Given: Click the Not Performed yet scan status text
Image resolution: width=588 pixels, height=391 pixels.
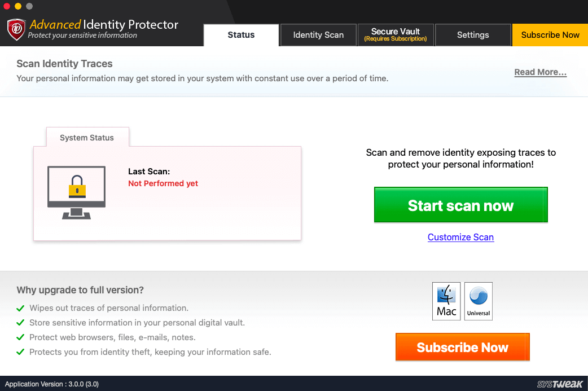Looking at the screenshot, I should pyautogui.click(x=163, y=183).
